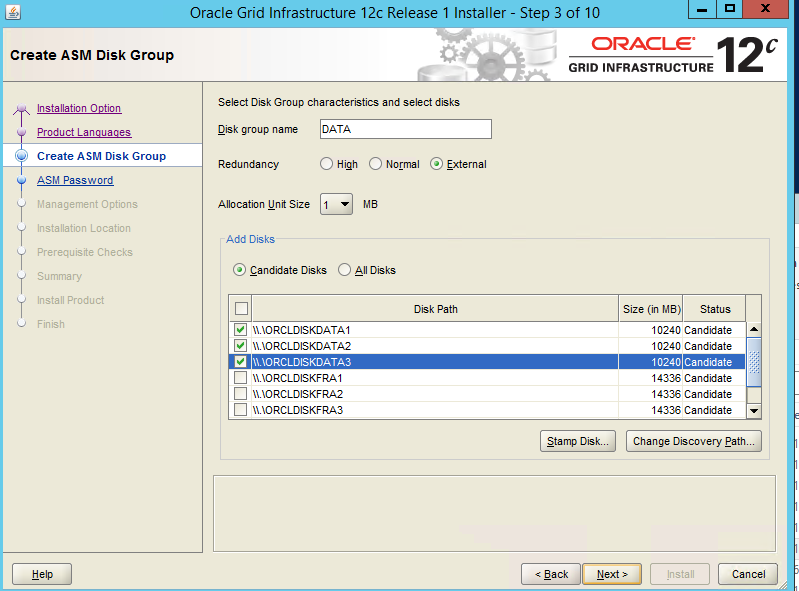Open Help
The width and height of the screenshot is (799, 591).
tap(42, 574)
